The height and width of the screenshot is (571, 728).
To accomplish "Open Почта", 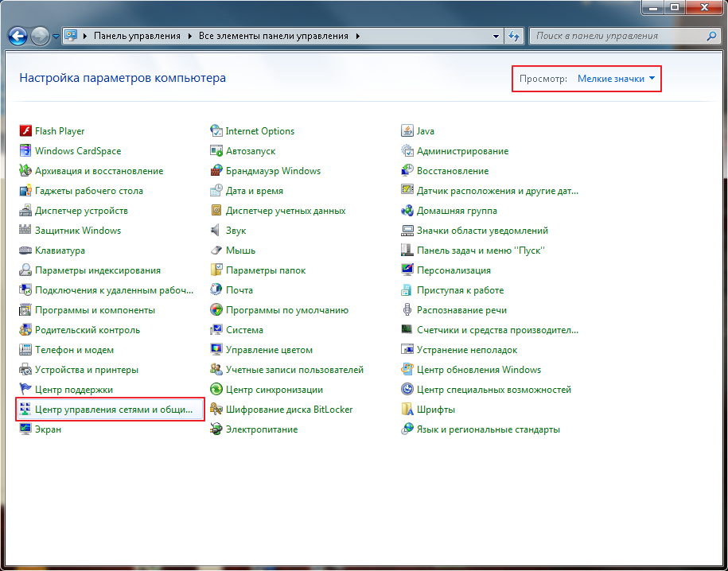I will point(232,290).
